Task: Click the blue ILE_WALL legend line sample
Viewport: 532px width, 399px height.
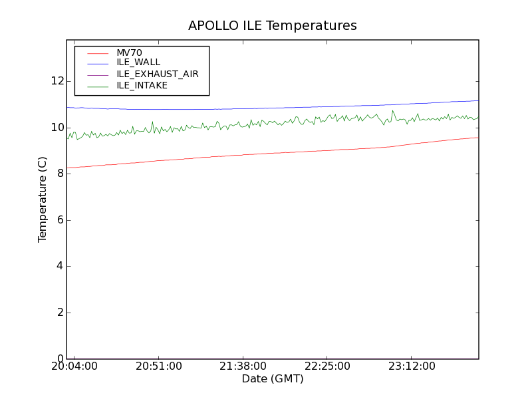Action: pos(98,63)
